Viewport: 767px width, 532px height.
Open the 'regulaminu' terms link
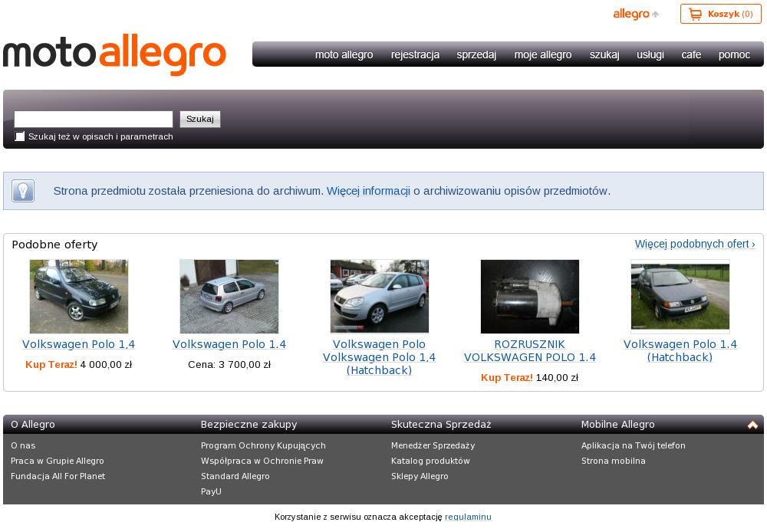[x=468, y=517]
